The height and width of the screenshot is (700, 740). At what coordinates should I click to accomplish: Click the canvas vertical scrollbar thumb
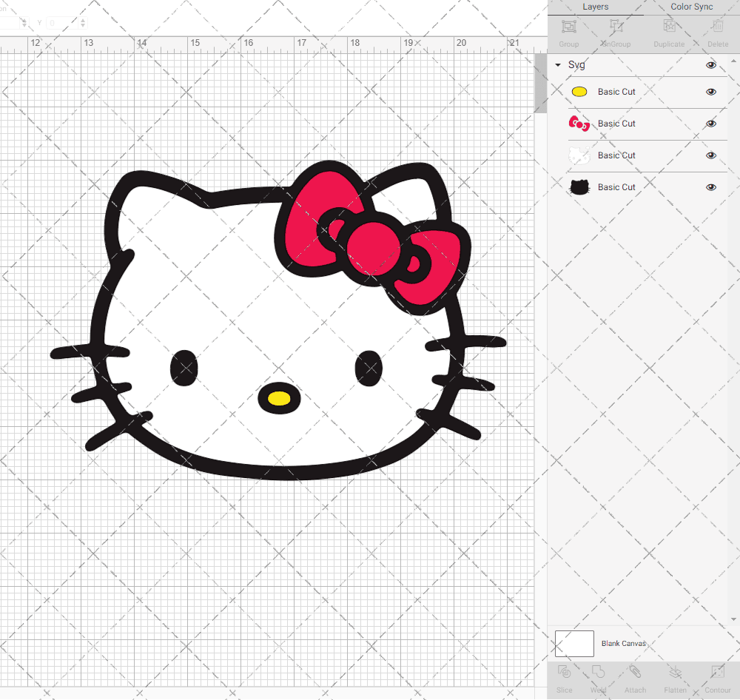click(540, 83)
